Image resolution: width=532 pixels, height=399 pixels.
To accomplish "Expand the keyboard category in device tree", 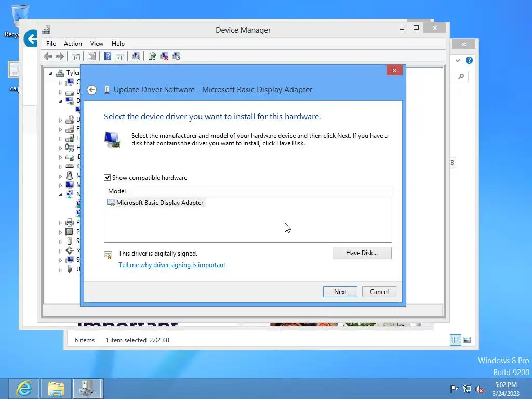I will 60,167.
